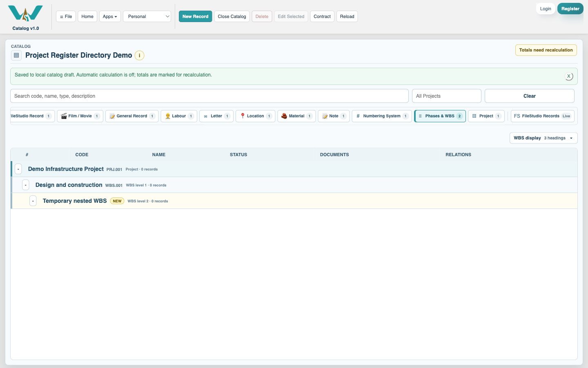Select the FileStudio Record tab
Image resolution: width=588 pixels, height=368 pixels.
click(x=32, y=116)
